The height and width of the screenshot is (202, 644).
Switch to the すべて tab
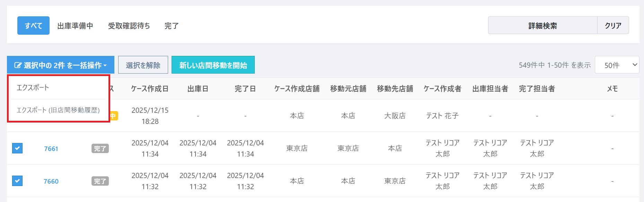pos(33,26)
